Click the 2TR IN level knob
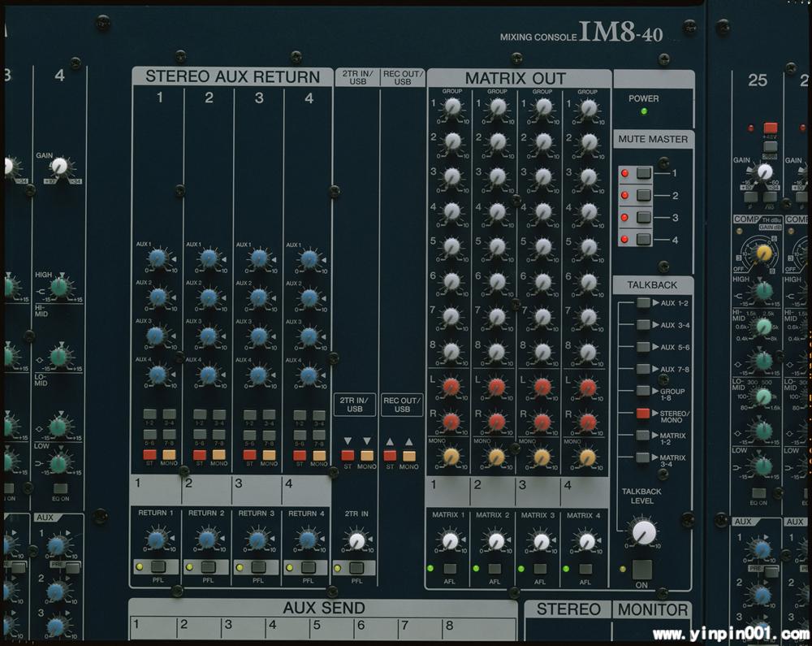812x646 pixels. pos(356,540)
